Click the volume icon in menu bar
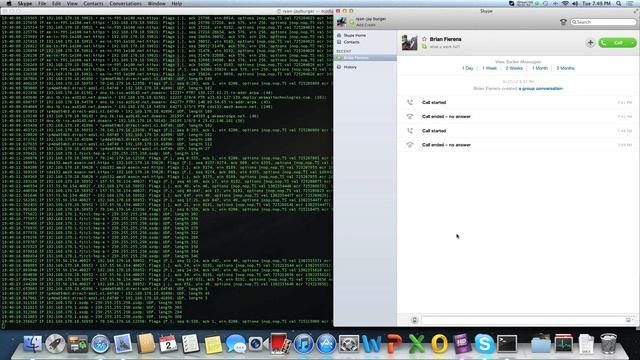This screenshot has width=640, height=360. pos(575,3)
